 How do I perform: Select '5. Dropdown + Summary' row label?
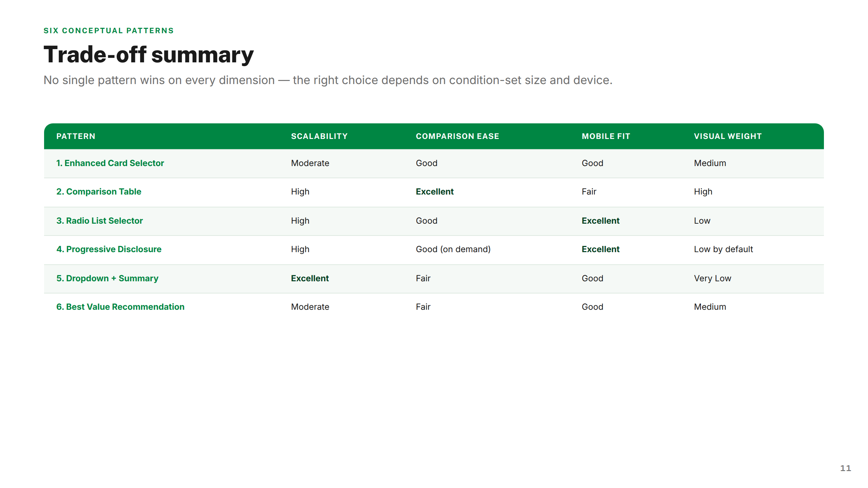click(x=107, y=278)
